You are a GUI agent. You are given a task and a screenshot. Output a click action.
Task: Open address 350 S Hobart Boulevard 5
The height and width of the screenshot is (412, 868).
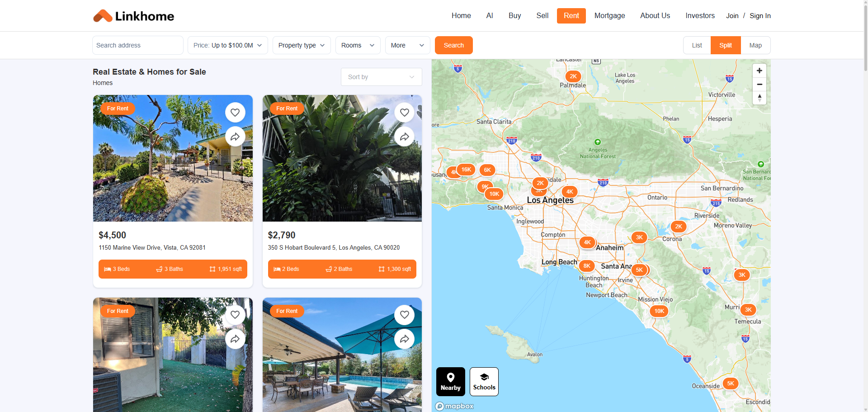[334, 248]
